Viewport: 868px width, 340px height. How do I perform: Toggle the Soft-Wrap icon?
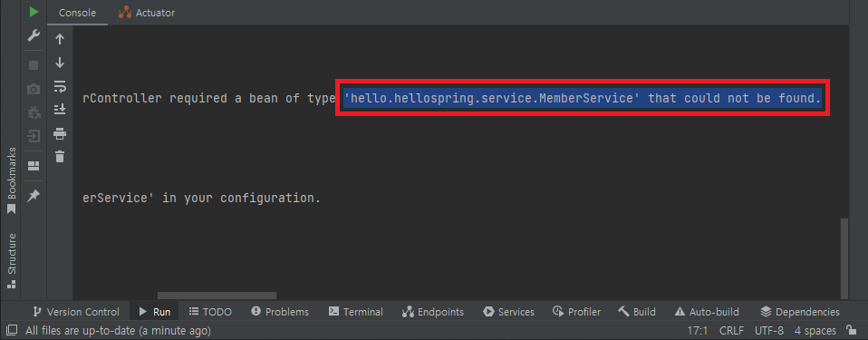pyautogui.click(x=60, y=86)
